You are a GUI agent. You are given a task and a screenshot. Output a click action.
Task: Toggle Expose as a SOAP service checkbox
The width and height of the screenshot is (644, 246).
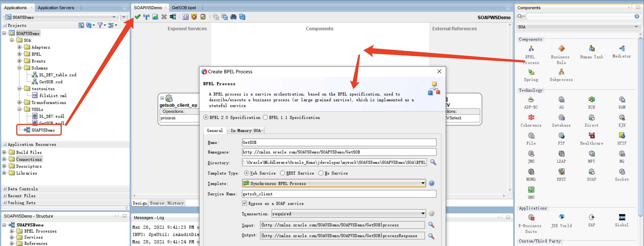245,203
